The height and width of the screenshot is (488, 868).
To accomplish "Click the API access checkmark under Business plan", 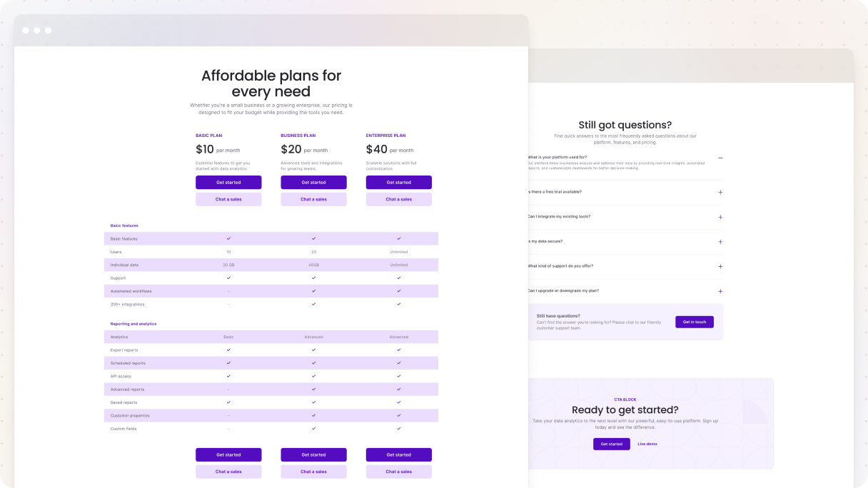I will (x=313, y=376).
